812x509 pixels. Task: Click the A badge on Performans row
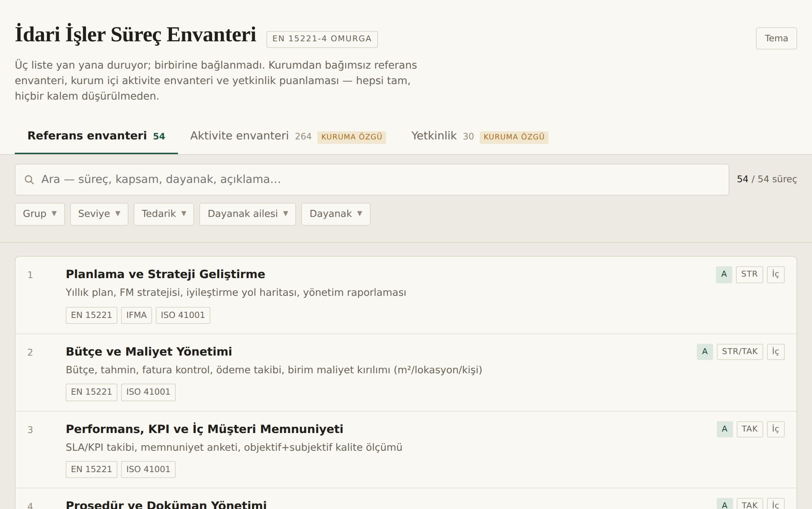[x=725, y=429]
